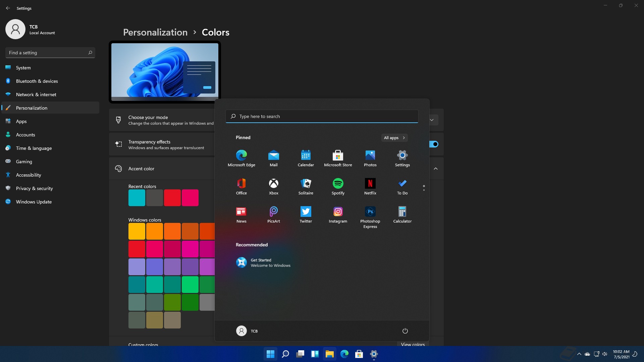
Task: Click the network icon in system tray
Action: coord(596,354)
